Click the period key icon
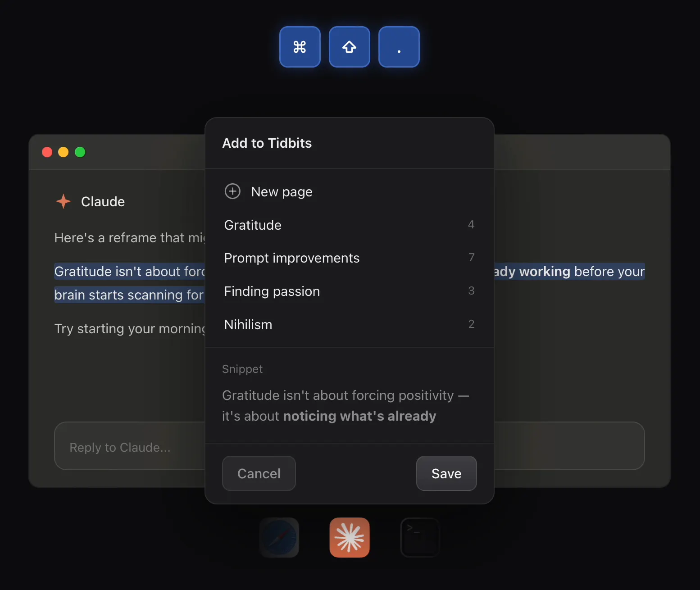 tap(399, 47)
